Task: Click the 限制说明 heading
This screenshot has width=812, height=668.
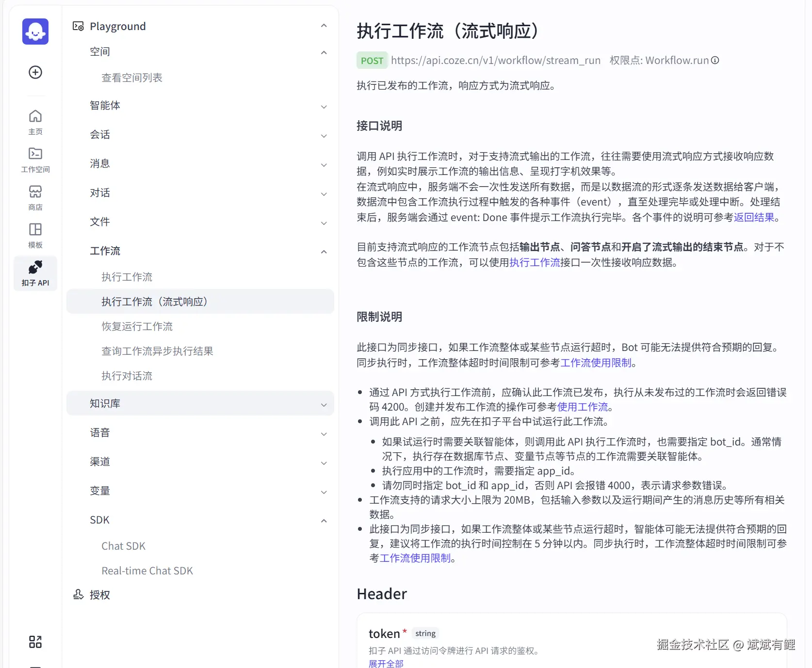Action: click(x=379, y=317)
